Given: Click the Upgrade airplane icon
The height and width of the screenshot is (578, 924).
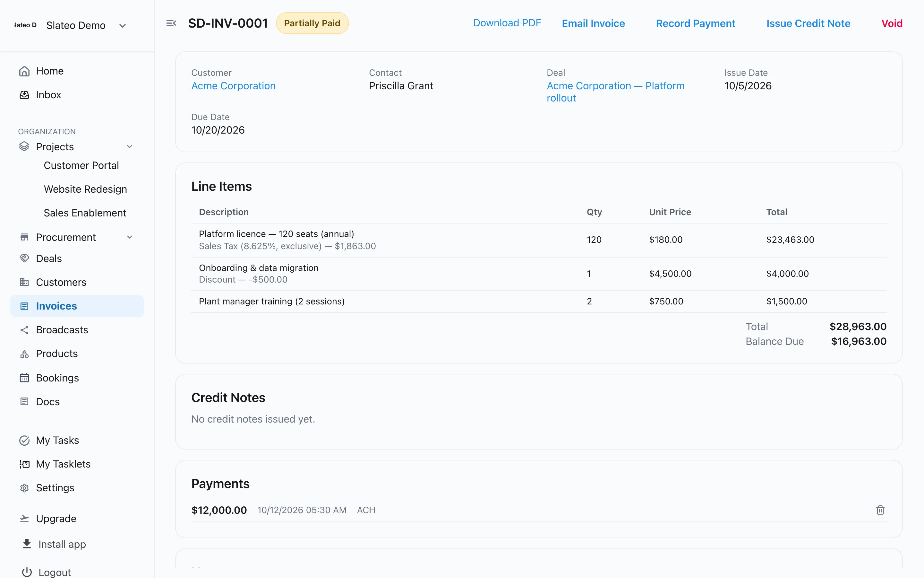Looking at the screenshot, I should [24, 518].
